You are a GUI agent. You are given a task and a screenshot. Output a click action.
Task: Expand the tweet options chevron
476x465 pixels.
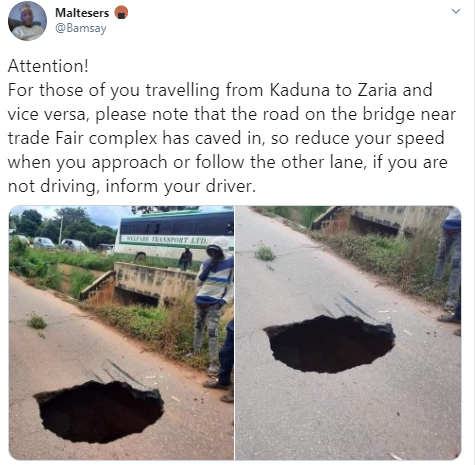[456, 11]
